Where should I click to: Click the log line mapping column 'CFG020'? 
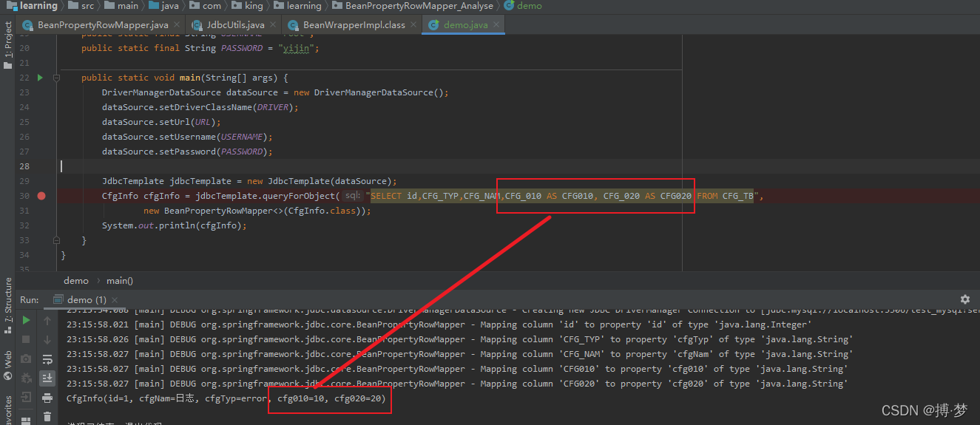(x=456, y=384)
